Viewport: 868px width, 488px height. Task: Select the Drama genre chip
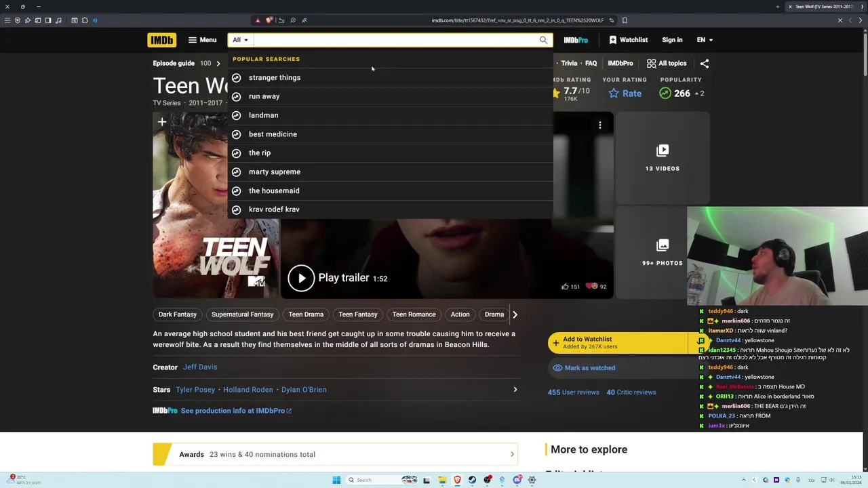click(494, 314)
